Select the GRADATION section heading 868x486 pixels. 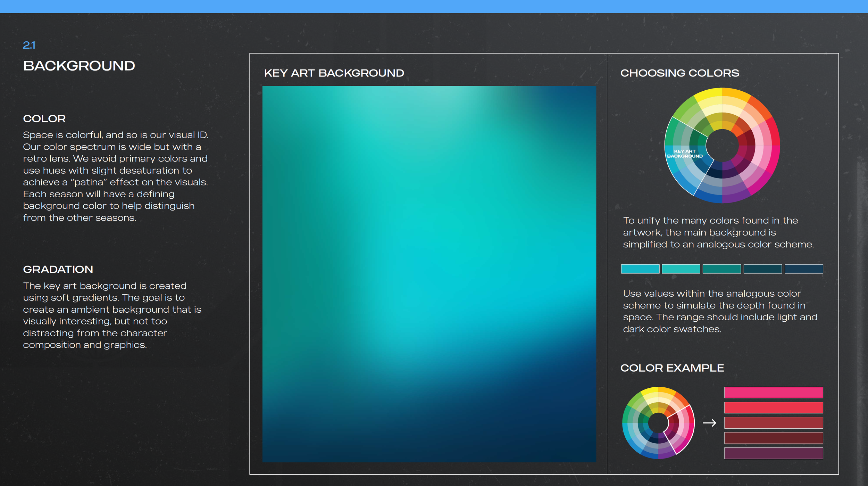[58, 269]
